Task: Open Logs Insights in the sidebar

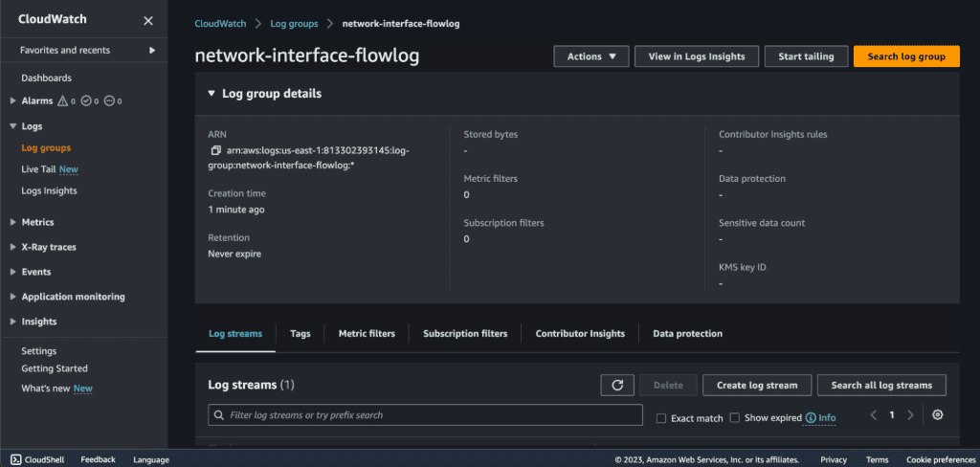Action: coord(50,190)
